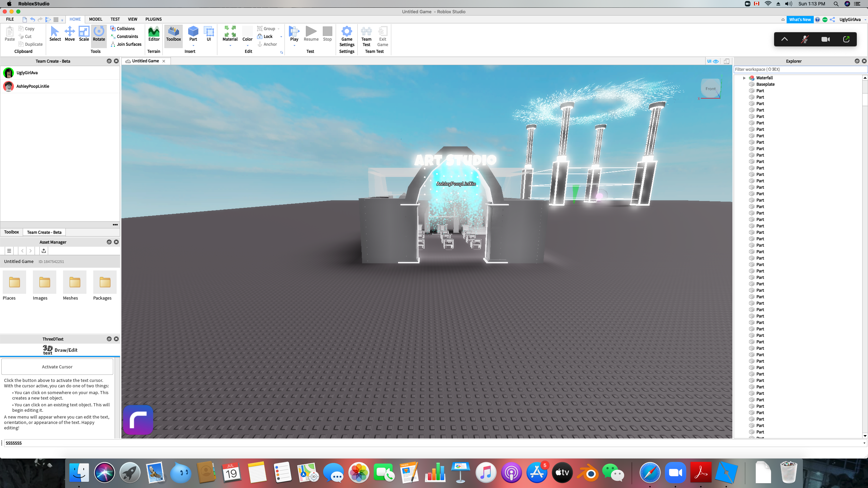The image size is (868, 488).
Task: Open the PLUGINS ribbon tab
Action: tap(153, 19)
